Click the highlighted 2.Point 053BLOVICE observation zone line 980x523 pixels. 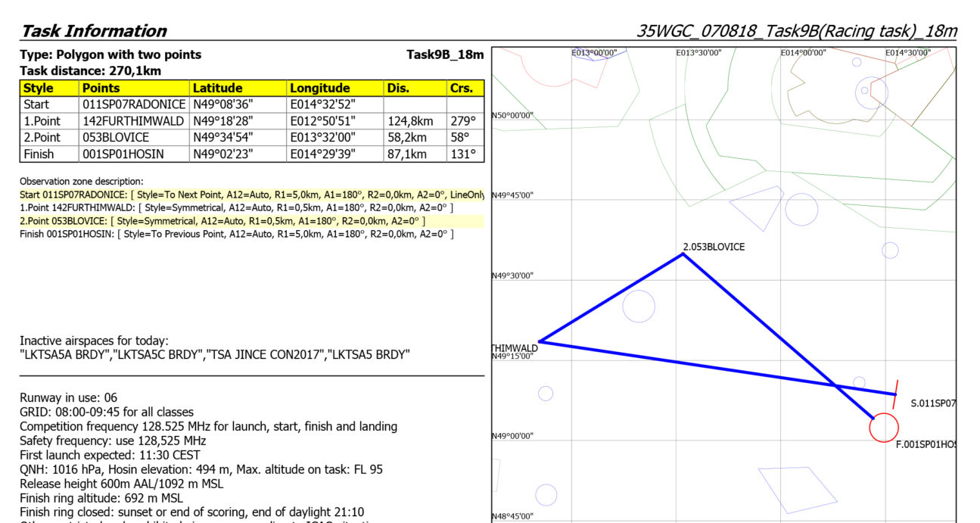coord(222,220)
